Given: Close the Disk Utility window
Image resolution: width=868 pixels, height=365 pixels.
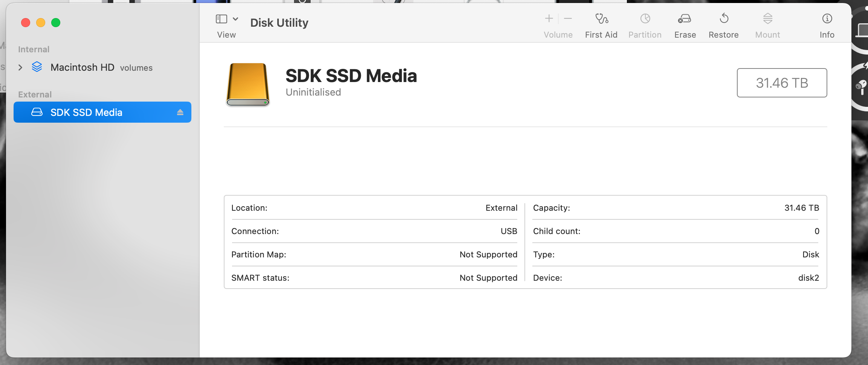Looking at the screenshot, I should coord(26,23).
